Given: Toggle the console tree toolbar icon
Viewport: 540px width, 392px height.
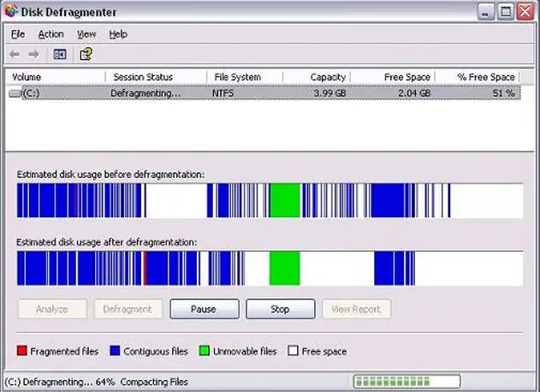Looking at the screenshot, I should pyautogui.click(x=59, y=54).
